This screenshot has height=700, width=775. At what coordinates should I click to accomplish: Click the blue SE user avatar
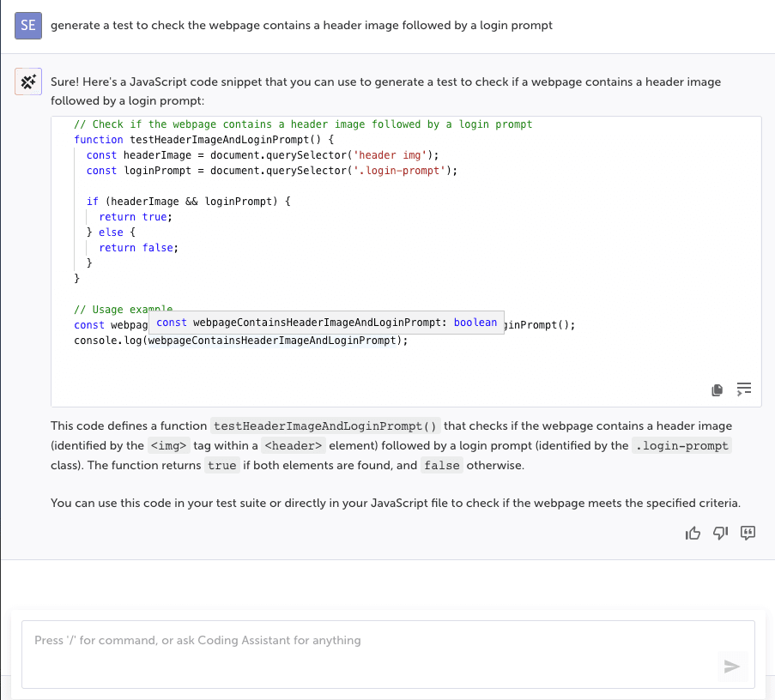[x=27, y=26]
